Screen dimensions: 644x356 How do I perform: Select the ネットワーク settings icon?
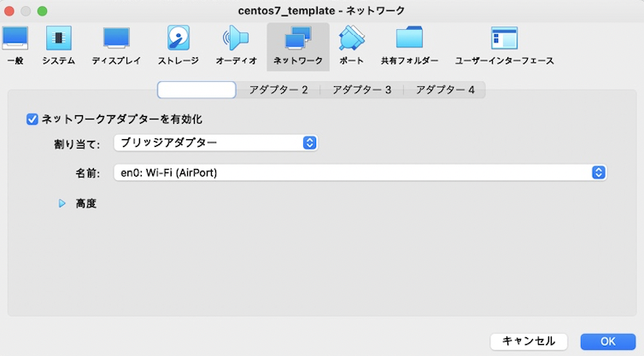pos(298,46)
